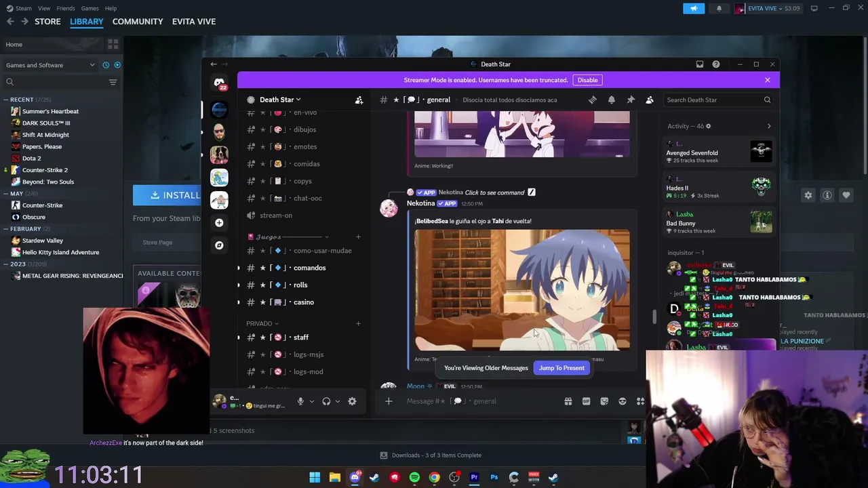868x488 pixels.
Task: Search in Death Star server field
Action: [718, 100]
